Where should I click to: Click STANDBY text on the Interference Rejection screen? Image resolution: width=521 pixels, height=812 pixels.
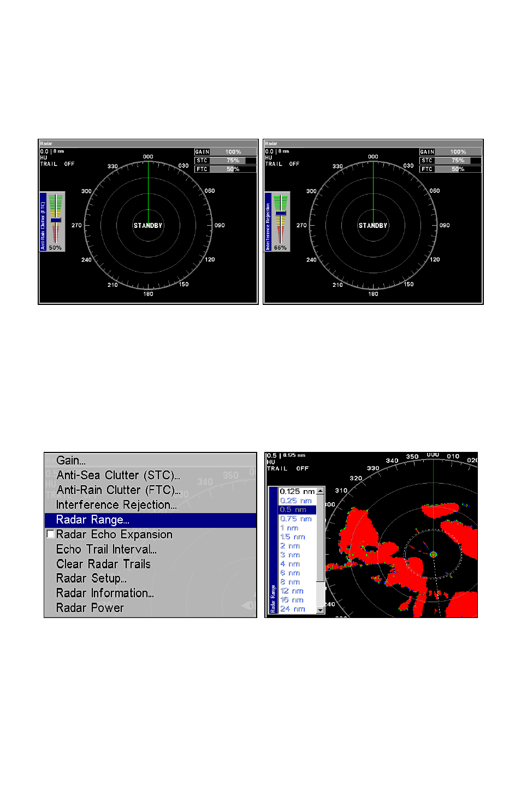point(373,226)
